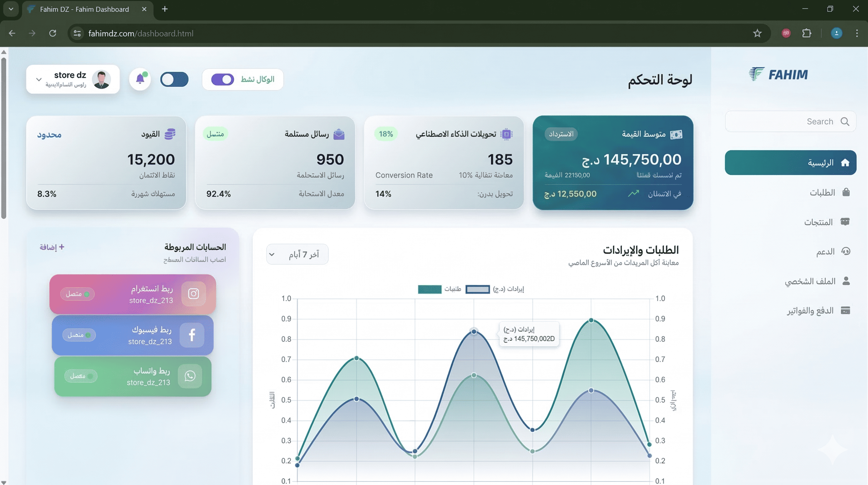This screenshot has height=485, width=868.
Task: Click the Facebook connected status badge
Action: coord(79,335)
